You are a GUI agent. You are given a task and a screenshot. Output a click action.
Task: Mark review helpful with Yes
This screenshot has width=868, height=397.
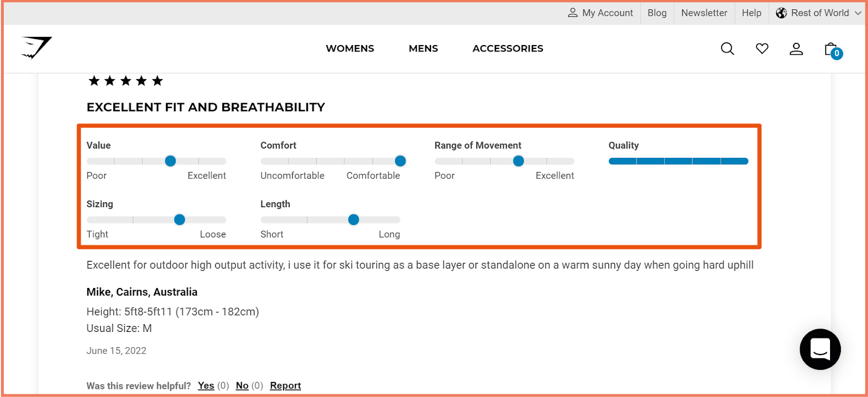click(x=206, y=386)
